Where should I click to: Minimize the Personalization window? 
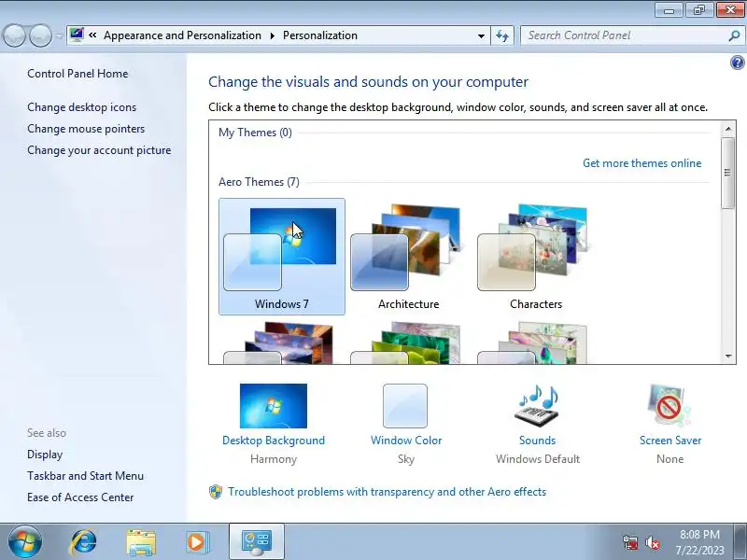coord(669,10)
